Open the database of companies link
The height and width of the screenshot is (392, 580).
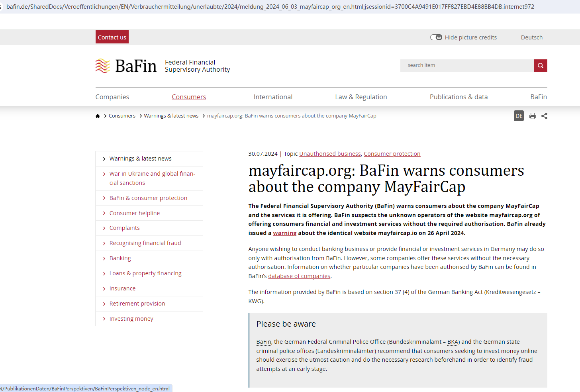click(299, 276)
